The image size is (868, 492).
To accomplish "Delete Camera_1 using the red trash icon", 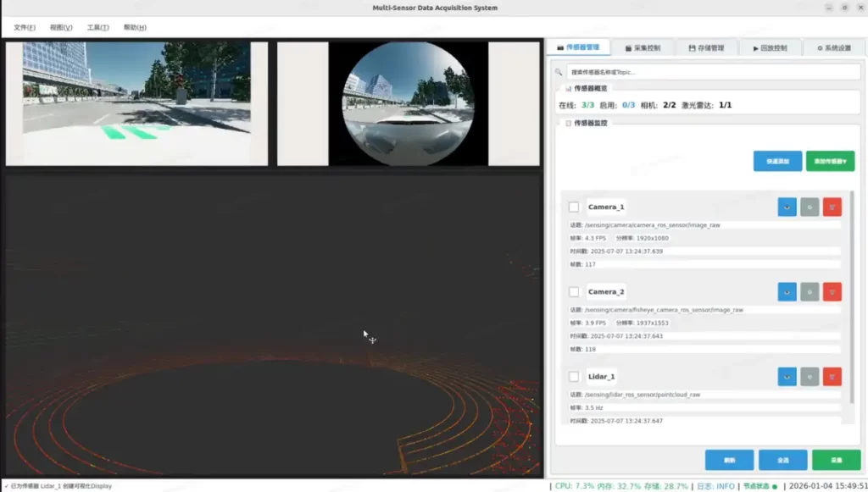I will pyautogui.click(x=832, y=207).
